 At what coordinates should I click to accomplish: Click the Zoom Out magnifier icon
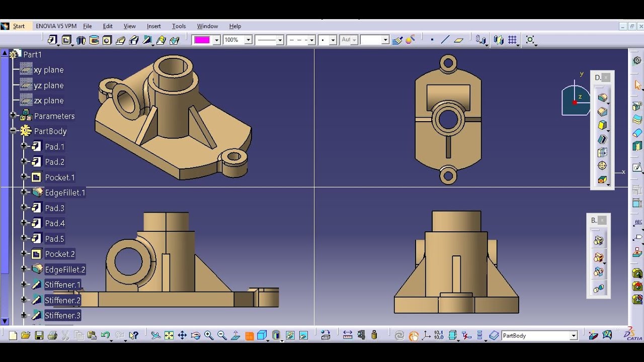(222, 335)
